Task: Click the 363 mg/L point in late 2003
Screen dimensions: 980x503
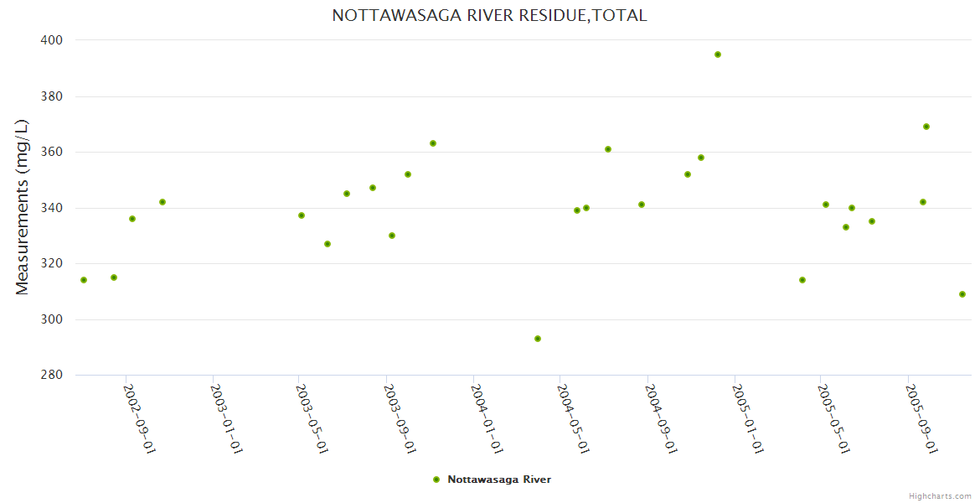Action: (433, 143)
